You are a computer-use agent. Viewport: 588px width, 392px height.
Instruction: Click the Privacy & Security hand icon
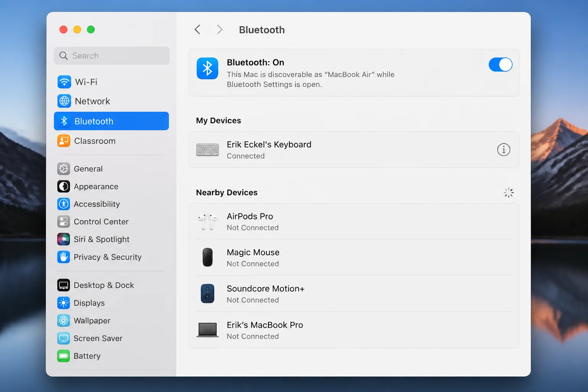(x=64, y=257)
